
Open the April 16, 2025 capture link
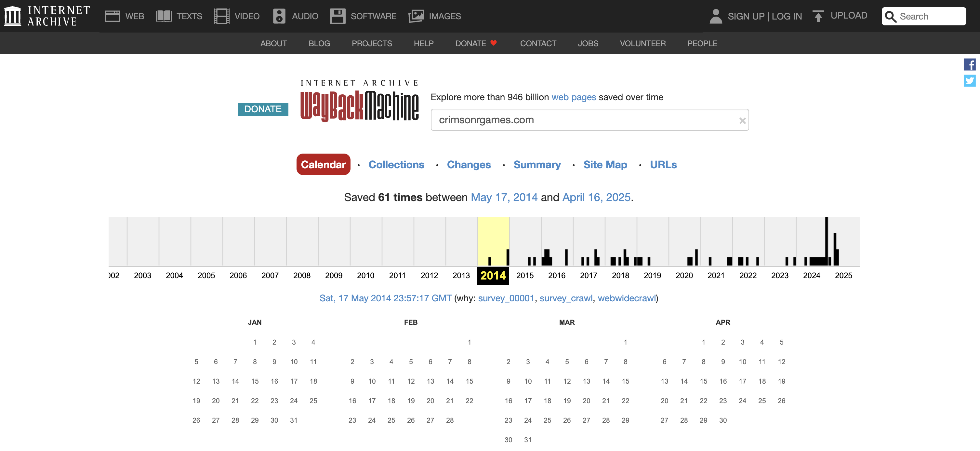(596, 197)
